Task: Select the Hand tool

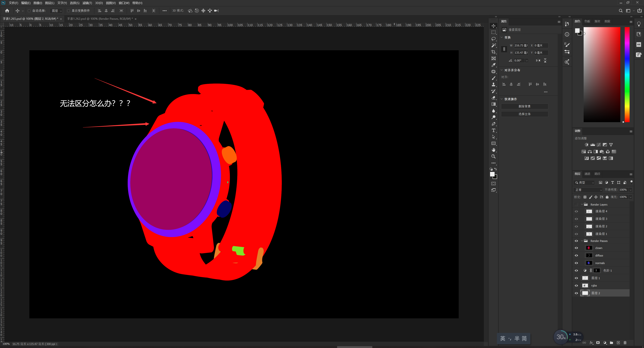Action: [493, 150]
